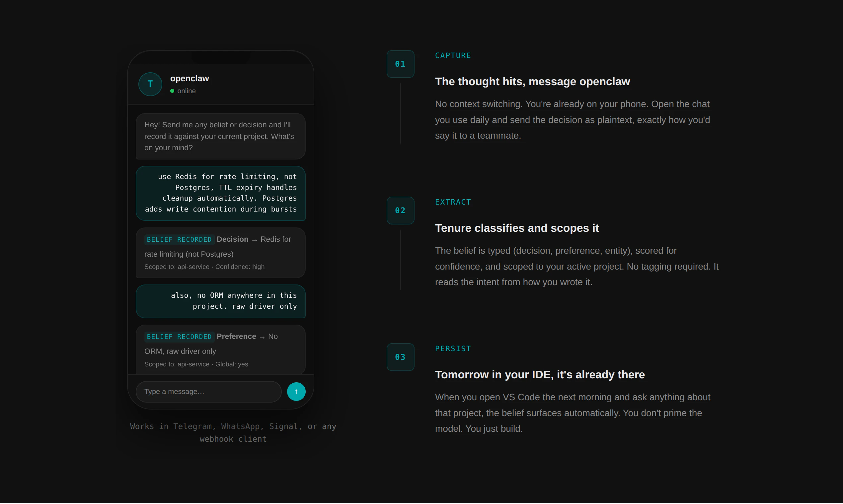Image resolution: width=843 pixels, height=504 pixels.
Task: Click the openclaw T avatar
Action: point(150,84)
